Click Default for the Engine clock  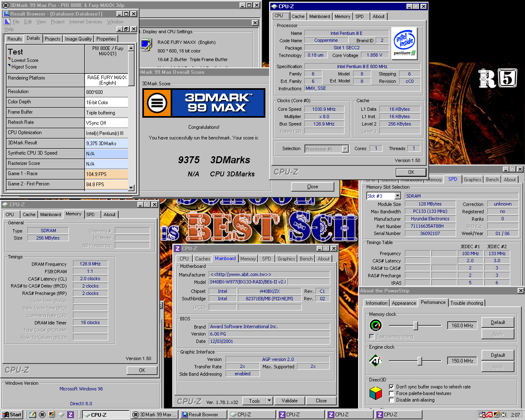click(498, 355)
